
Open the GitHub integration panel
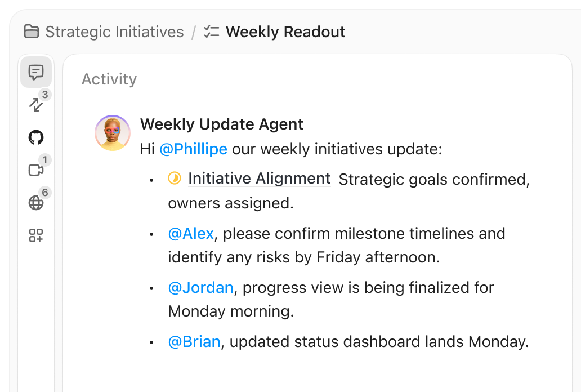point(36,137)
